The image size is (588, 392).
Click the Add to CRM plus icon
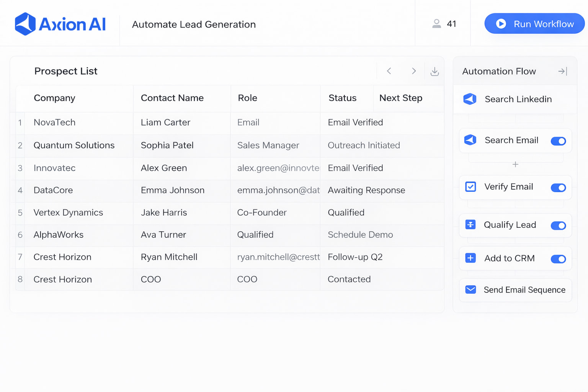pyautogui.click(x=470, y=258)
